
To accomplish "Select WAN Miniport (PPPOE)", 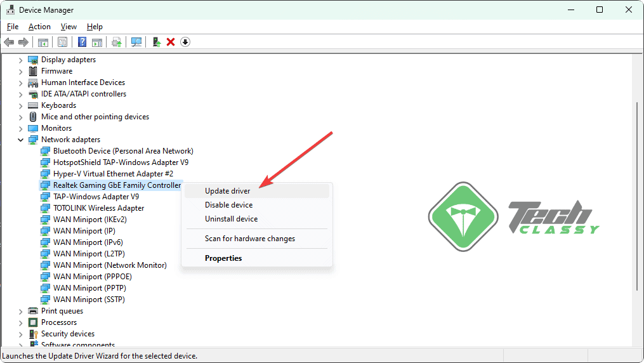I will pos(93,277).
